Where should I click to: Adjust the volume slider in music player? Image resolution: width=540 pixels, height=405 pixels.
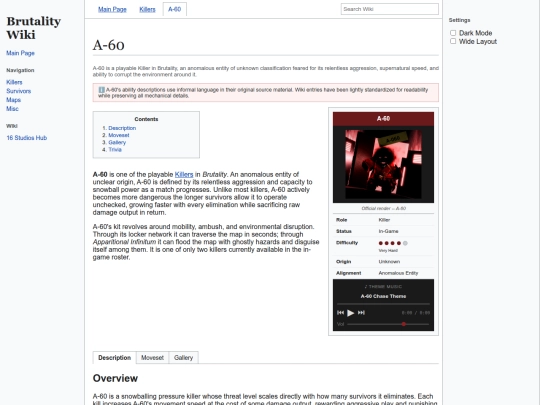pyautogui.click(x=388, y=324)
